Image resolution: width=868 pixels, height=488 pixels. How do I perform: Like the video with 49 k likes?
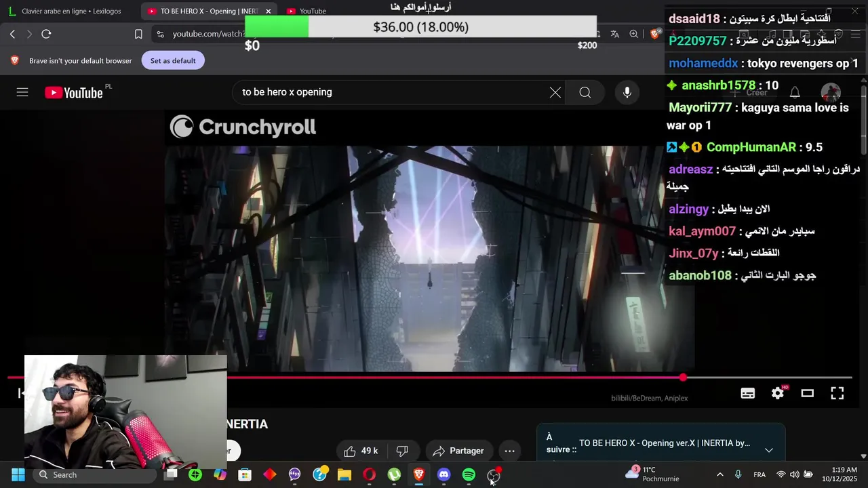(361, 451)
